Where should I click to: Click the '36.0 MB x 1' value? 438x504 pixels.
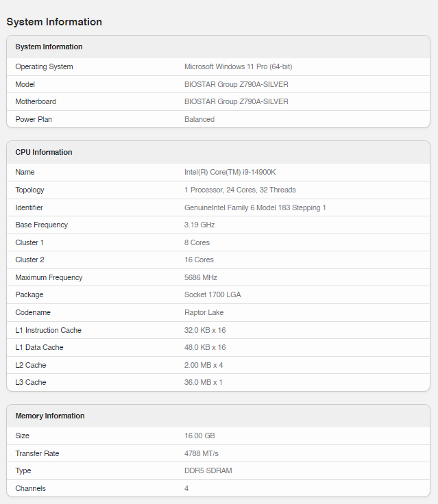tap(203, 383)
